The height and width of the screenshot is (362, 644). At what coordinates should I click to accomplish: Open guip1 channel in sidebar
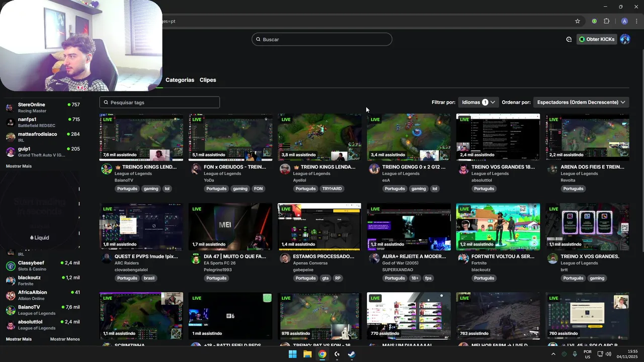coord(43,152)
